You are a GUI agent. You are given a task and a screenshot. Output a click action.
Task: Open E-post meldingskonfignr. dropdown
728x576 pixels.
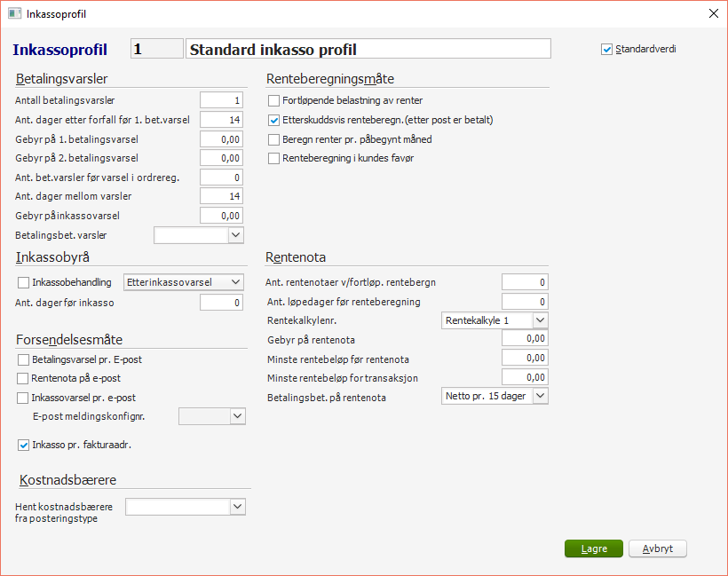point(236,415)
